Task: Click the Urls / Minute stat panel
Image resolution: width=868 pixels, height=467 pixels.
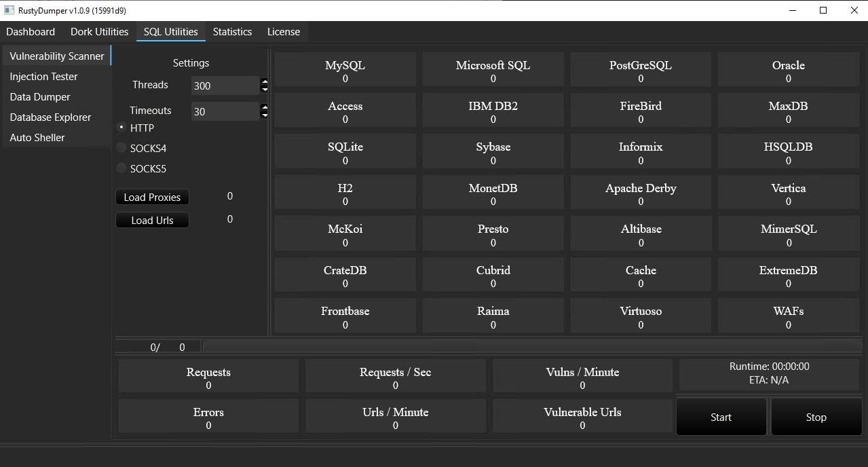Action: [396, 416]
